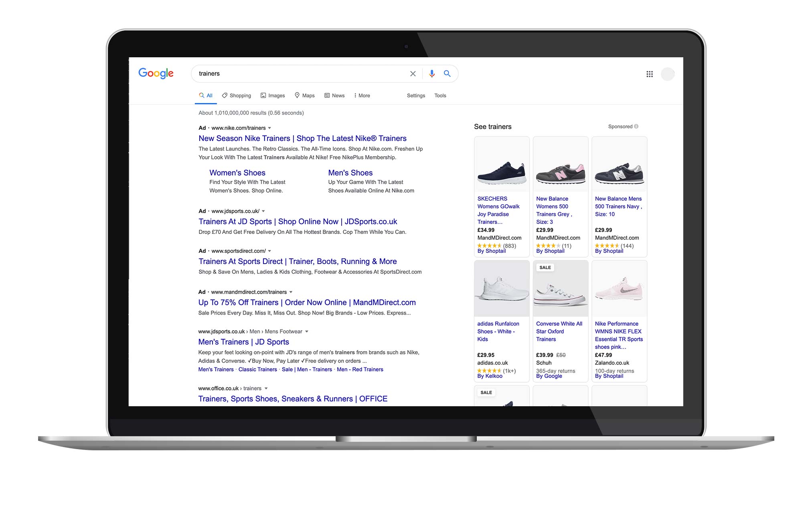
Task: Click By Shoptail under Nike Performance listing
Action: (x=609, y=376)
